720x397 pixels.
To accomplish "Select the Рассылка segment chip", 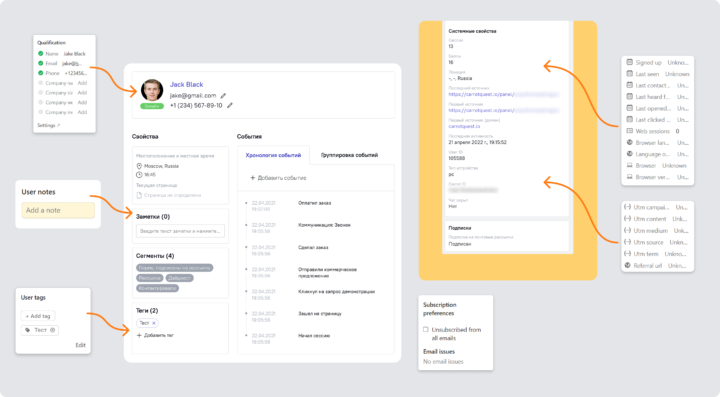I will [150, 278].
